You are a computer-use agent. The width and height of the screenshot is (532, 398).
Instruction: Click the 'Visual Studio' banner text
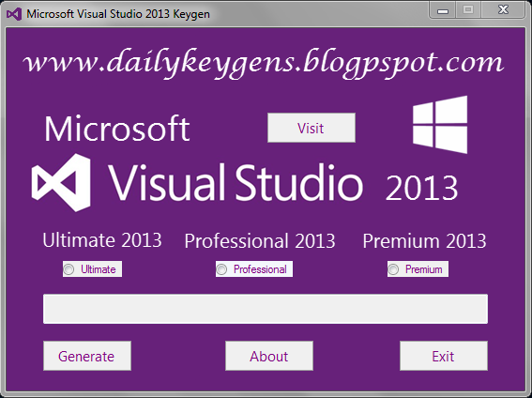pos(236,182)
